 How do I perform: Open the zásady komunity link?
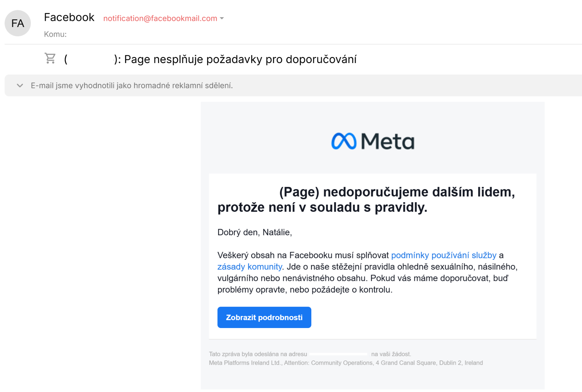tap(249, 267)
